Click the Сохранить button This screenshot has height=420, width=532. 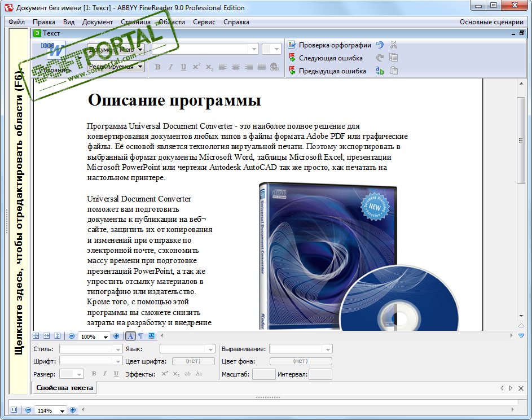(x=55, y=71)
